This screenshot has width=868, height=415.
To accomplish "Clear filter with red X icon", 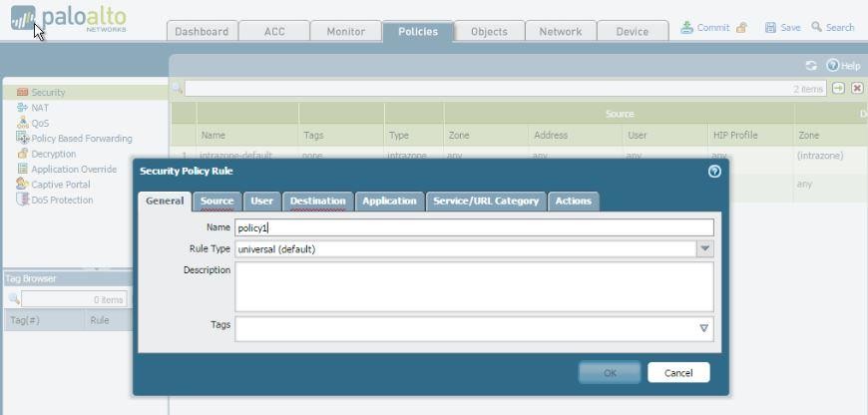I will [x=856, y=89].
